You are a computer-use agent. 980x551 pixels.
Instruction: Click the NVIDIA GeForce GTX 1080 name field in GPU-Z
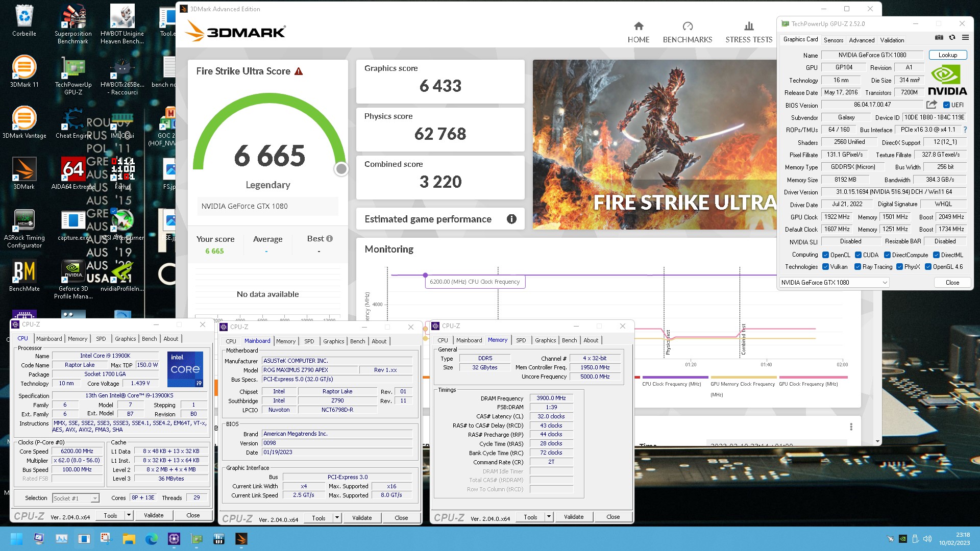[x=872, y=55]
